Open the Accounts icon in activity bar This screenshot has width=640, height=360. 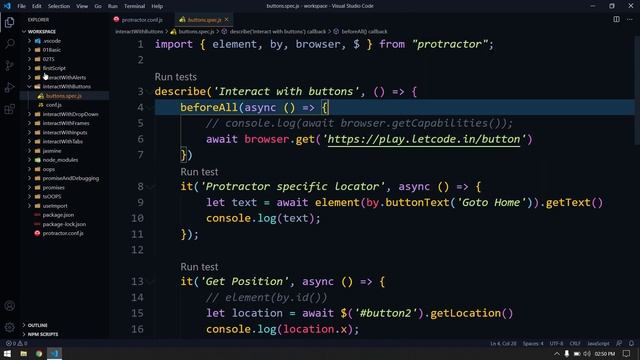(x=9, y=306)
